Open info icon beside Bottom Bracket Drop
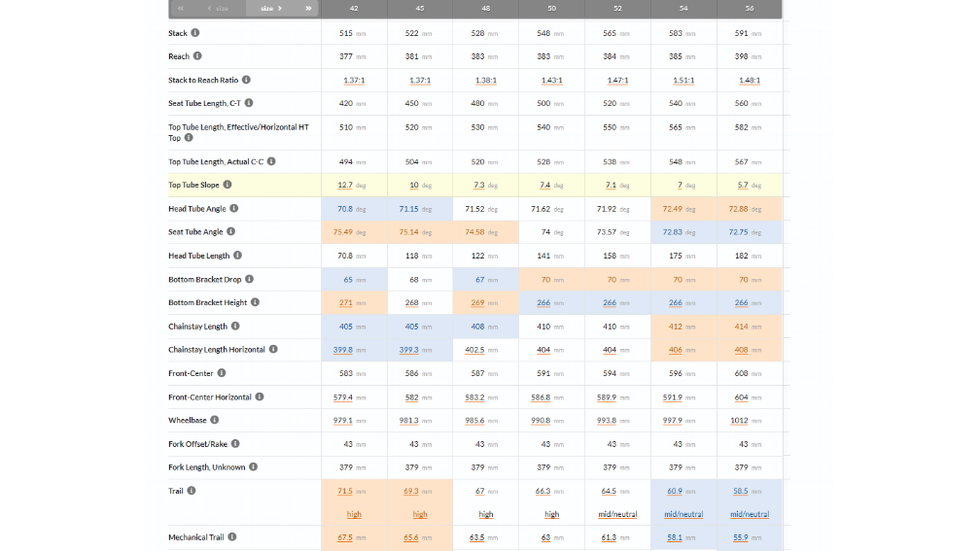Screen dimensions: 980x551 pos(249,279)
